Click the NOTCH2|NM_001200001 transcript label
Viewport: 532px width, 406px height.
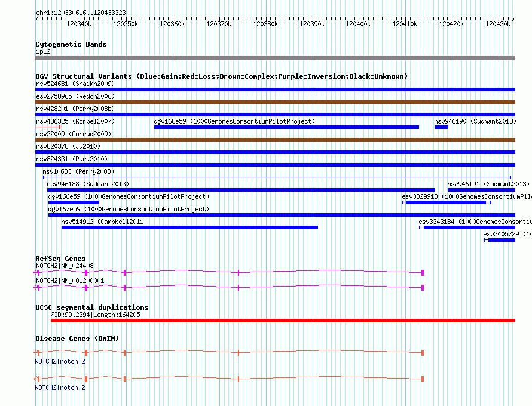(x=70, y=281)
